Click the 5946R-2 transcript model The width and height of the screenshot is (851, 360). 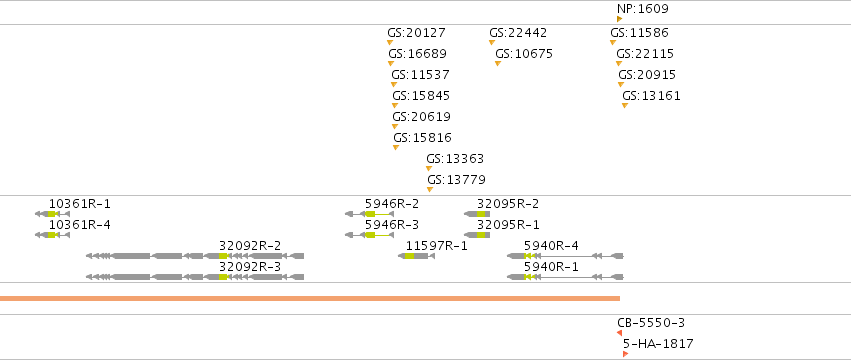click(x=369, y=214)
